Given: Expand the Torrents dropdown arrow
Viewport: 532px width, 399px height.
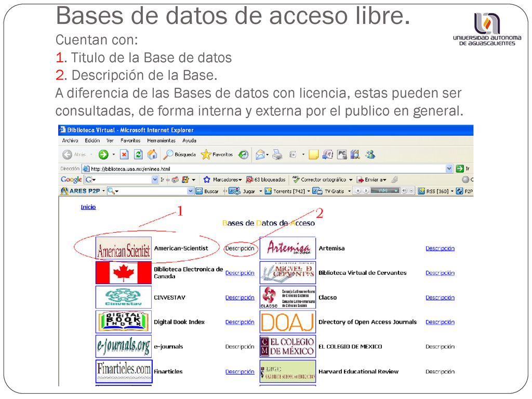Looking at the screenshot, I should click(x=309, y=191).
